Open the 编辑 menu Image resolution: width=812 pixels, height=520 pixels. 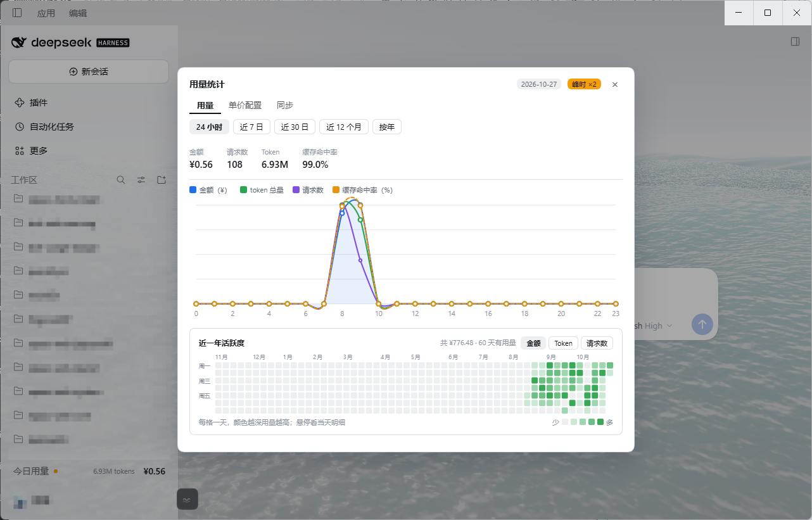point(78,13)
